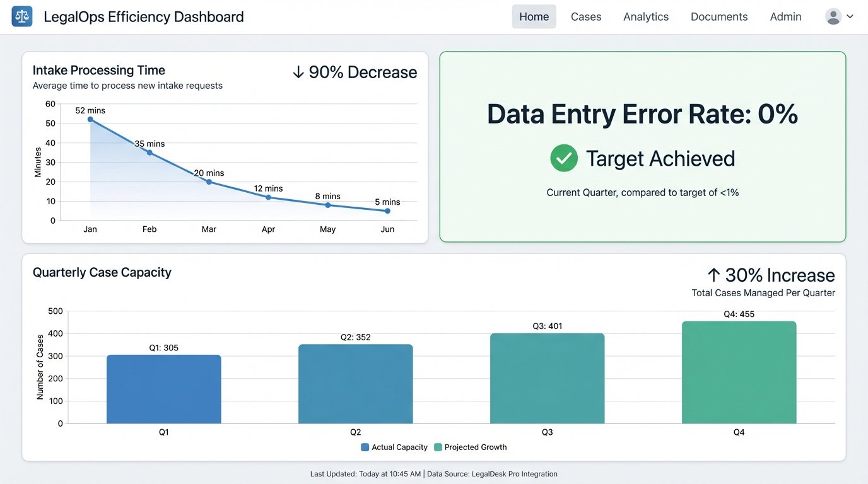This screenshot has width=868, height=484.
Task: Click the Cases navigation link
Action: pos(585,16)
